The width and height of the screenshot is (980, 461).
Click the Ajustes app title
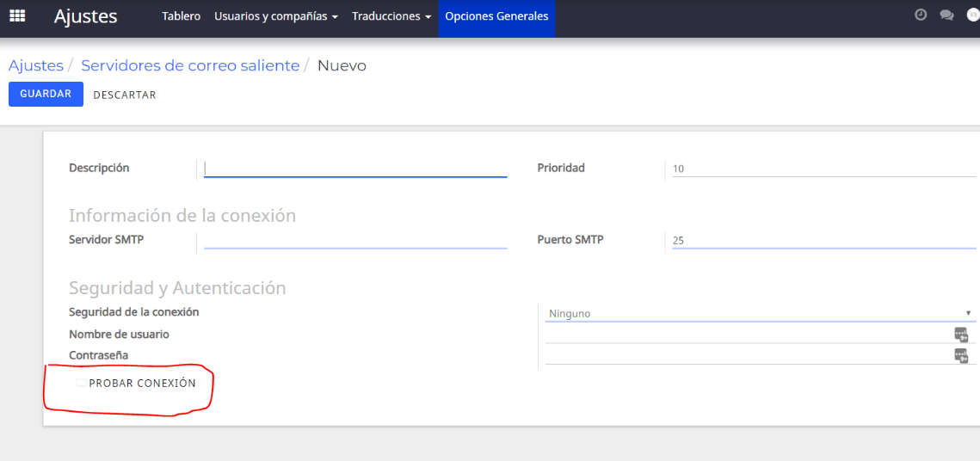coord(86,17)
